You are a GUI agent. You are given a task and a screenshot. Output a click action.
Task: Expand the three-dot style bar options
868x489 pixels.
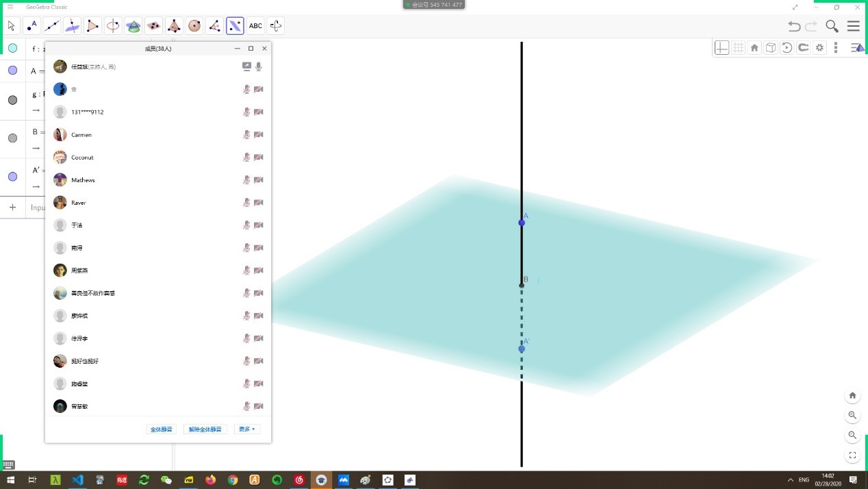click(836, 48)
